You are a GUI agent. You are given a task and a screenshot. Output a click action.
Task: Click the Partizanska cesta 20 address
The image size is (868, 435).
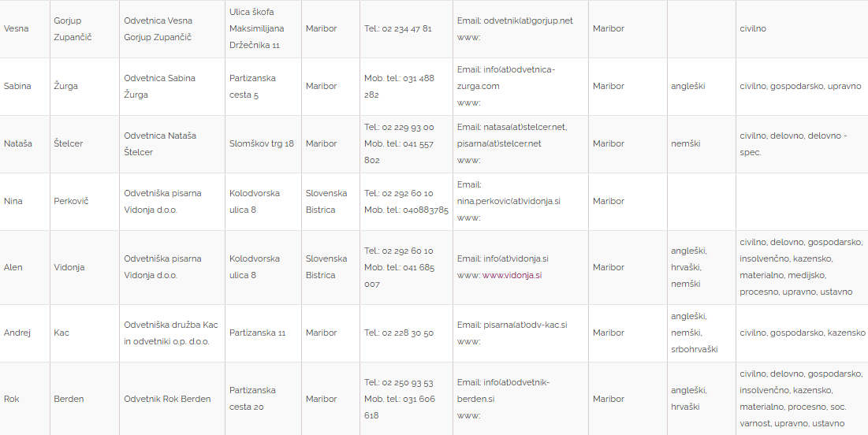[252, 399]
